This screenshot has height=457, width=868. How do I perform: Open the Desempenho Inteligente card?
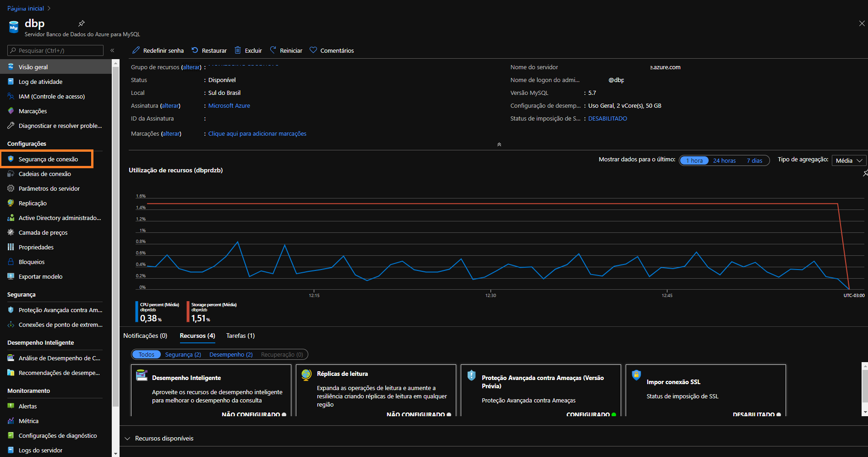point(211,390)
